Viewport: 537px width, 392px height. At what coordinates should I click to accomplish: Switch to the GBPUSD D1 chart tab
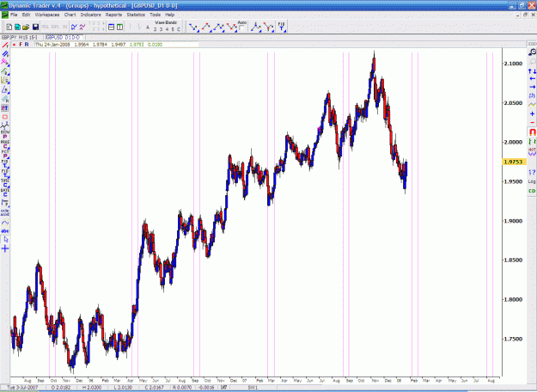coord(64,37)
